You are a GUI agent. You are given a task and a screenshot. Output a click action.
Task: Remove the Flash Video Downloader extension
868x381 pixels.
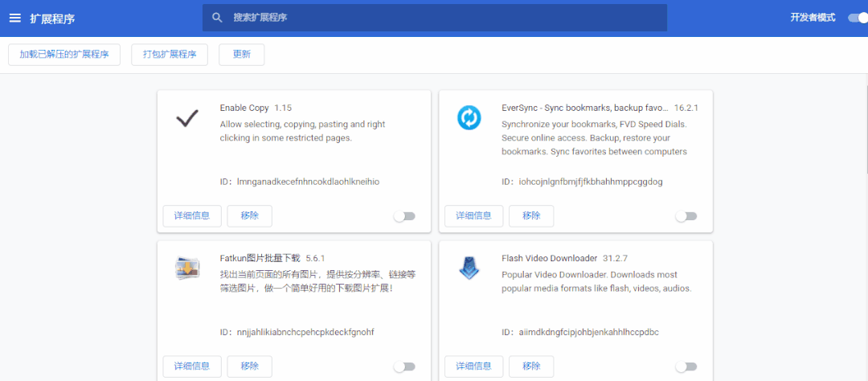(x=531, y=366)
